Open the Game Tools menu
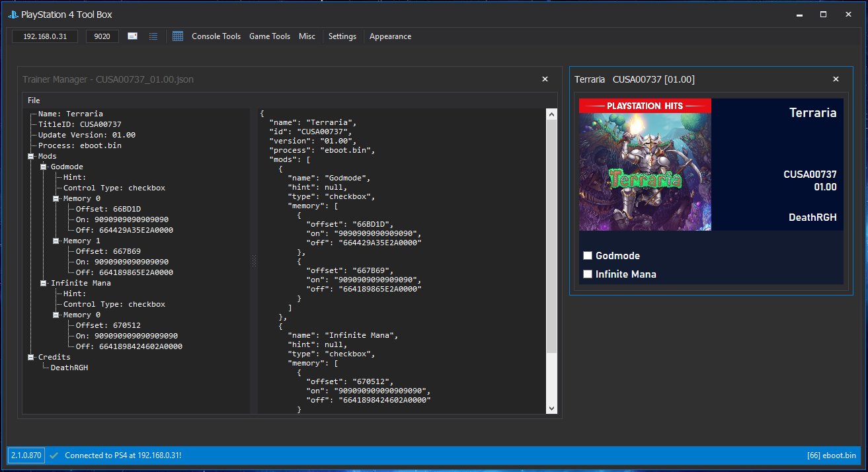 [270, 36]
